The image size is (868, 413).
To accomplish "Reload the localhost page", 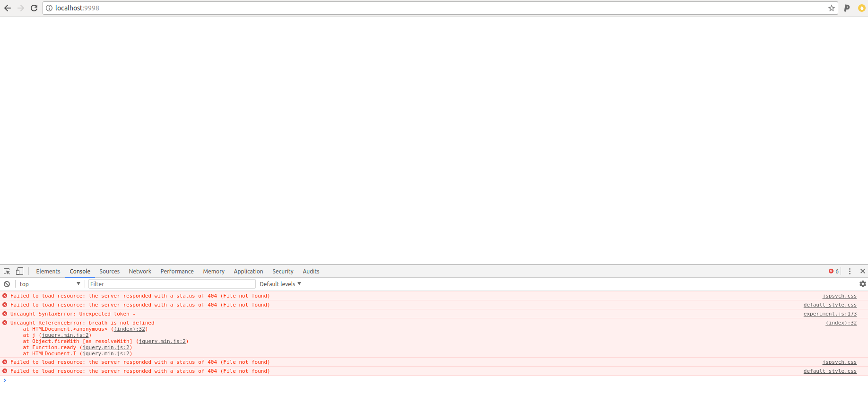I will click(34, 8).
